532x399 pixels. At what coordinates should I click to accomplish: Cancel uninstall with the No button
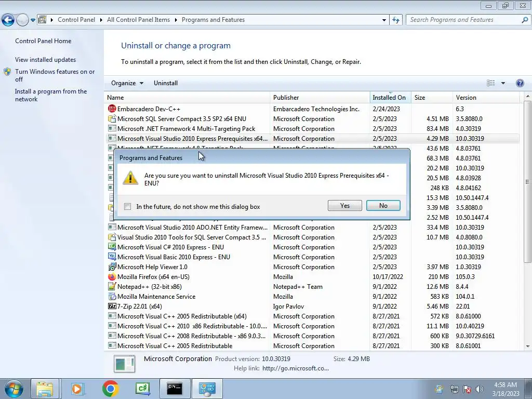tap(383, 206)
